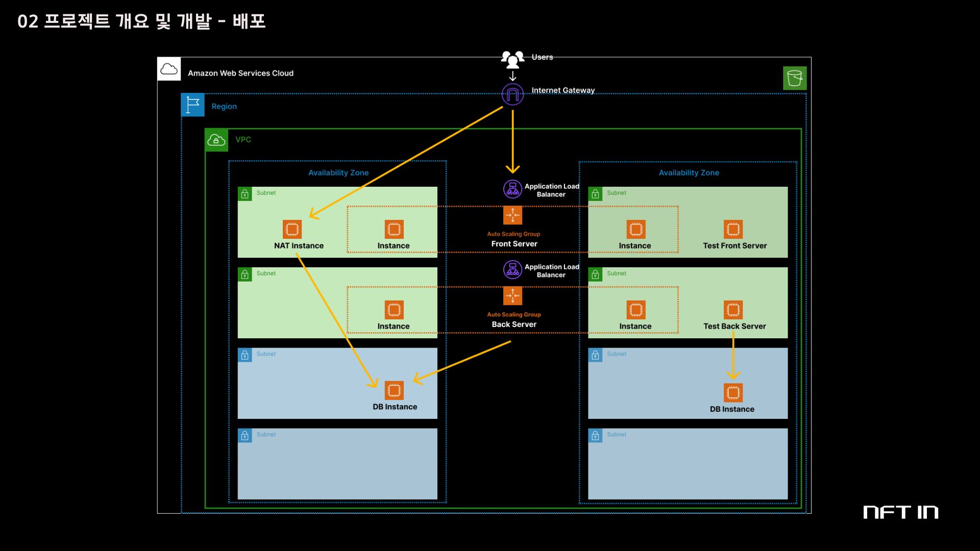Click the left Availability Zone label

click(338, 173)
